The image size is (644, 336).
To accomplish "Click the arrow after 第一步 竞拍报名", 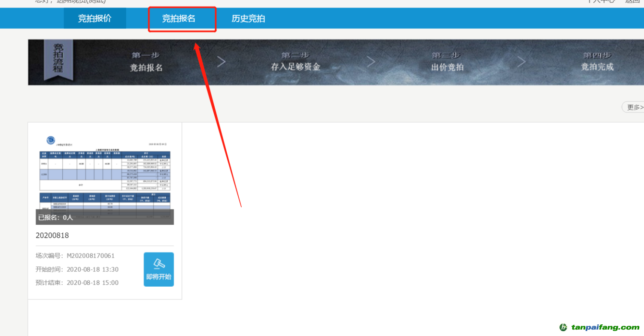I will 222,62.
